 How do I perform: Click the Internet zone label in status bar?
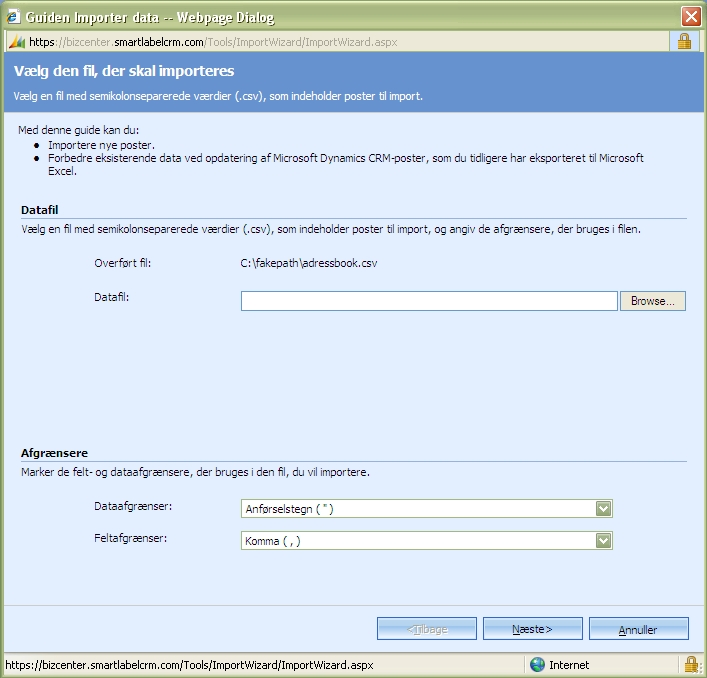(569, 665)
